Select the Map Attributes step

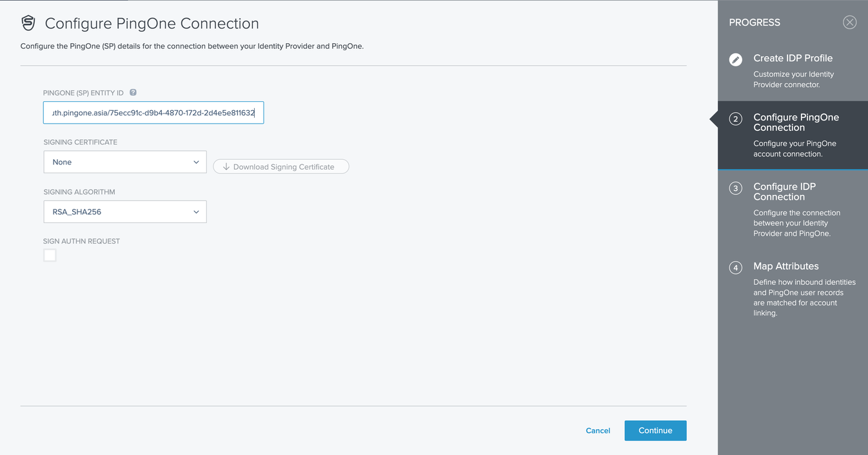click(786, 266)
